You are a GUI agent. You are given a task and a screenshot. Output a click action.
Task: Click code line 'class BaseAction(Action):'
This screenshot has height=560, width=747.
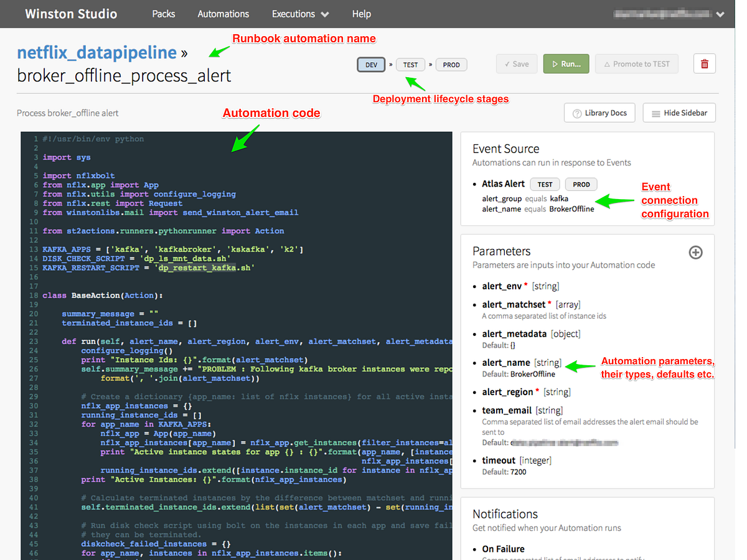[103, 295]
